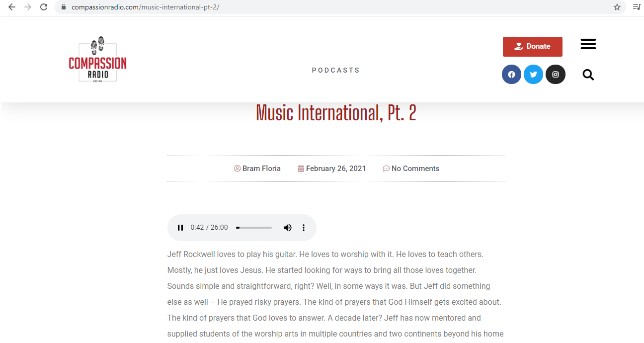Screen dimensions: 644x343
Task: Click the Music International, Pt. 2 heading
Action: tap(336, 113)
